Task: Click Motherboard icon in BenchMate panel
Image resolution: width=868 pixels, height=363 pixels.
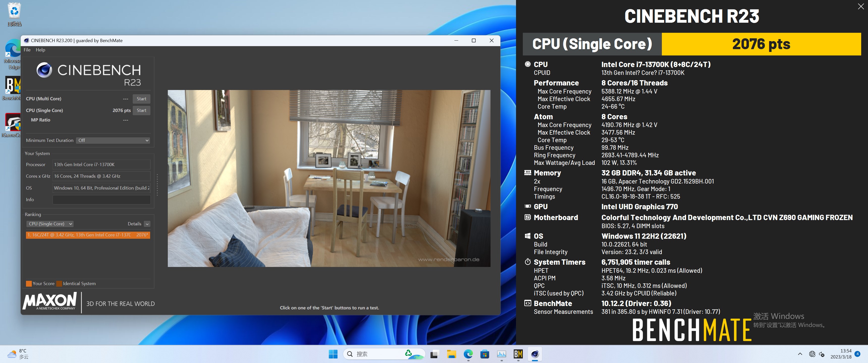Action: [528, 217]
